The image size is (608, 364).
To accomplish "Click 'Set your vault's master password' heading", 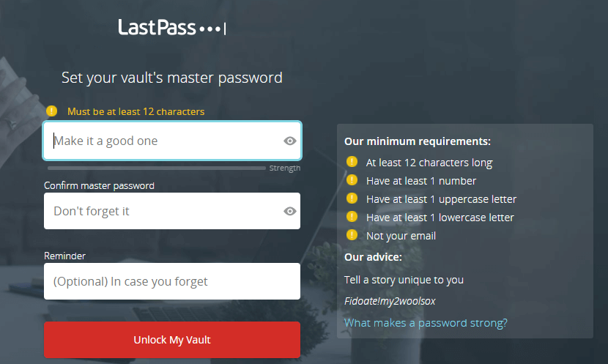I will pyautogui.click(x=172, y=78).
